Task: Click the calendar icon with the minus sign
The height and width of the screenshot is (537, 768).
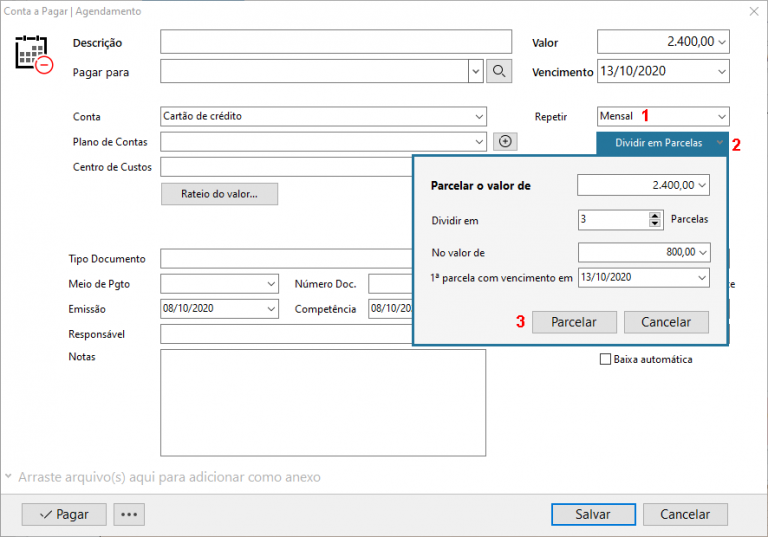Action: click(33, 53)
